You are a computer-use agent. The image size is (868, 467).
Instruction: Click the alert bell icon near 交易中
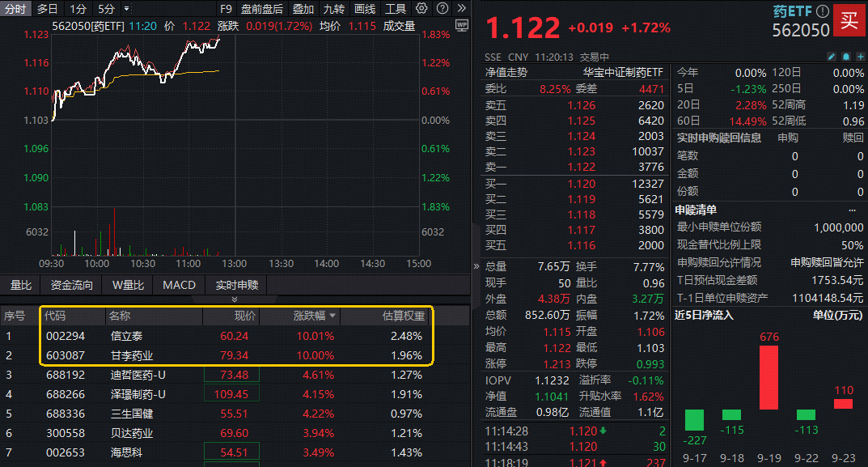846,56
